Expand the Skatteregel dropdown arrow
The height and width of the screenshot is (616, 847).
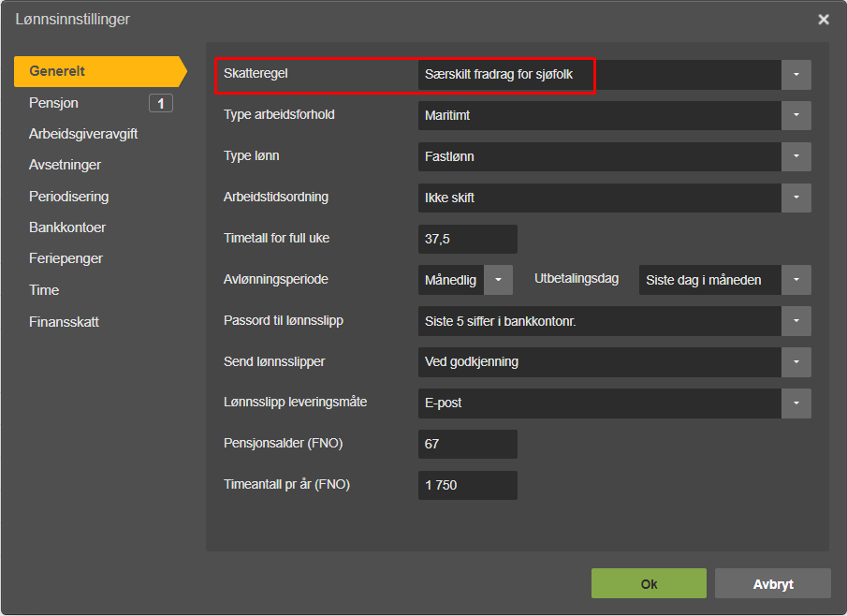[796, 75]
